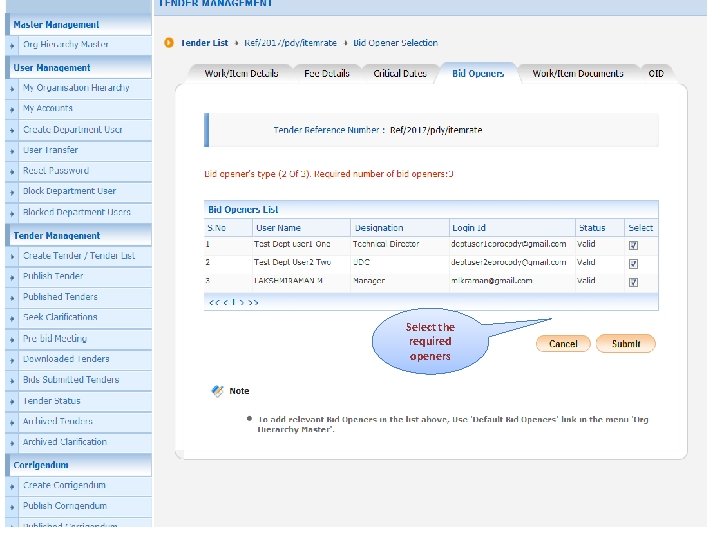Open Seek Clarifications menu item
This screenshot has height=540, width=720.
(x=60, y=317)
